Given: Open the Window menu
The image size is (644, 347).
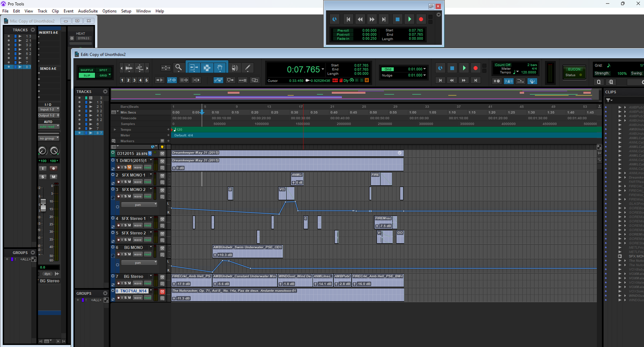Looking at the screenshot, I should pyautogui.click(x=143, y=11).
